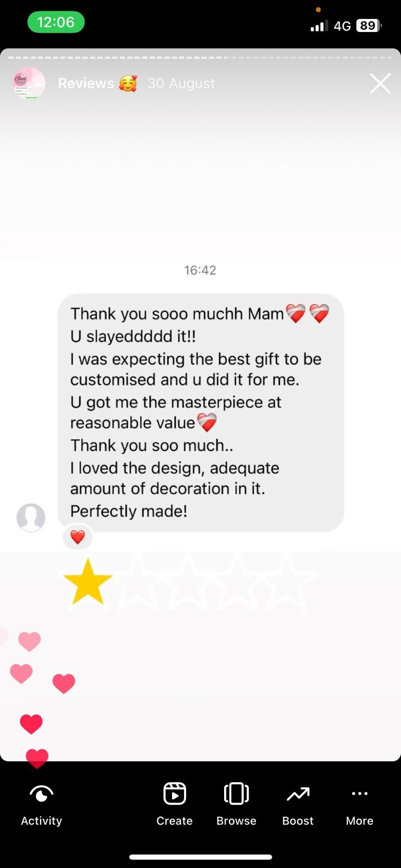Tap the Boost trending arrow icon
The width and height of the screenshot is (401, 868).
click(x=298, y=794)
